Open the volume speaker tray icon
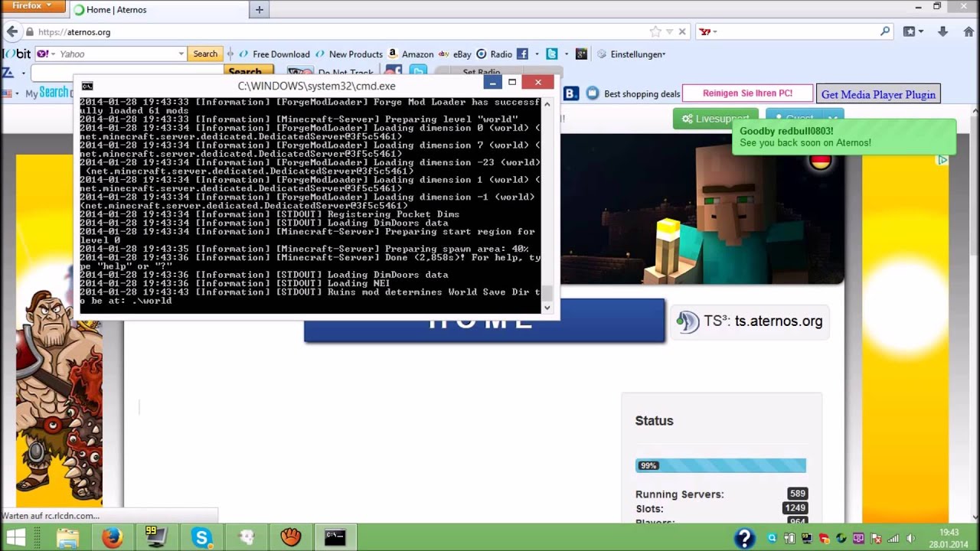Image resolution: width=980 pixels, height=551 pixels. [910, 539]
